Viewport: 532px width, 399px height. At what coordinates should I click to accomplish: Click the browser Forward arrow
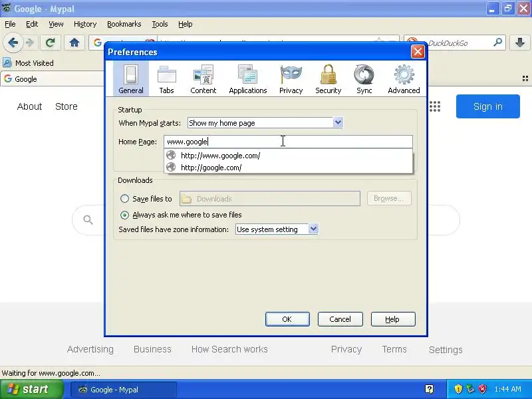point(30,43)
